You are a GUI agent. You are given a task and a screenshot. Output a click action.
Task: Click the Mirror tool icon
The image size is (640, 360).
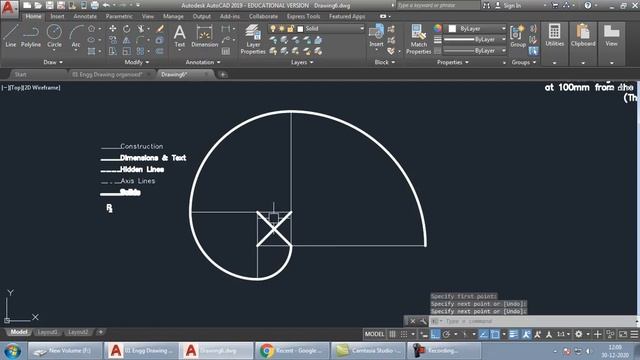pyautogui.click(x=127, y=40)
